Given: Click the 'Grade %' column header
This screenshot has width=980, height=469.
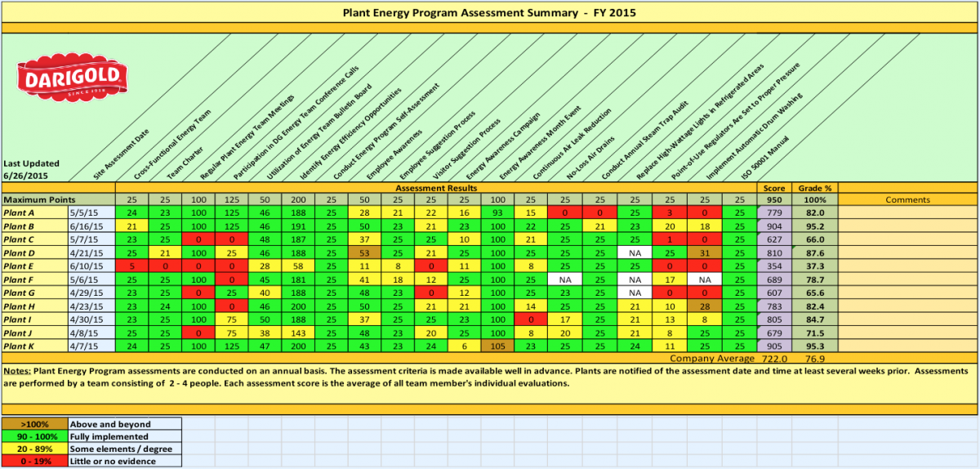Looking at the screenshot, I should coord(813,188).
